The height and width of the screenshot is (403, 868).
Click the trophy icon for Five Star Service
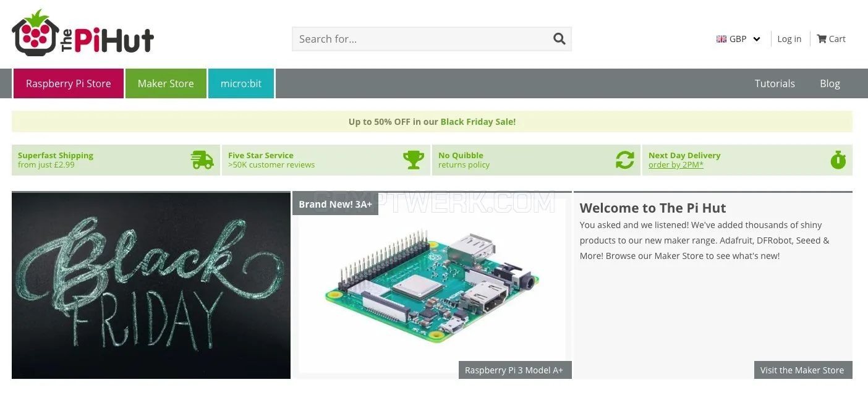click(414, 160)
